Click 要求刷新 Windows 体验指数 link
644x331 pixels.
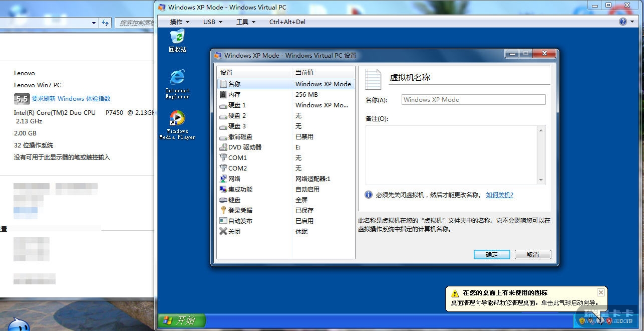pos(71,99)
